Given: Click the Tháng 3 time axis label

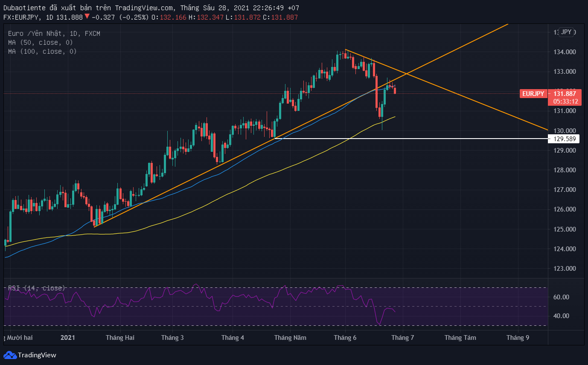Looking at the screenshot, I should click(172, 338).
